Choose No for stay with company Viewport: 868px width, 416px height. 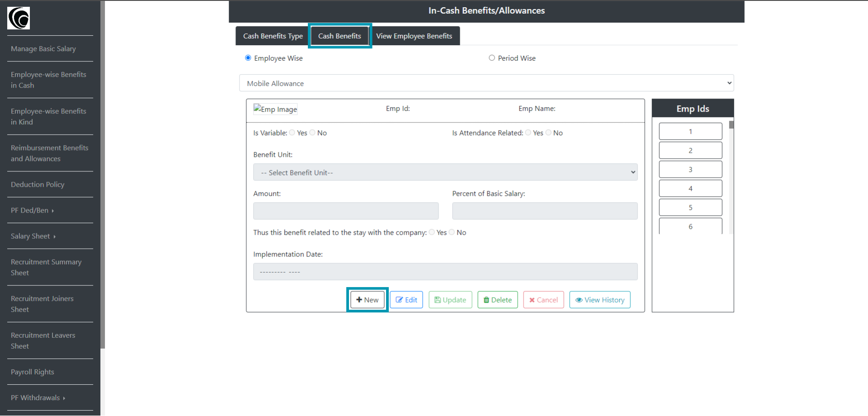452,232
